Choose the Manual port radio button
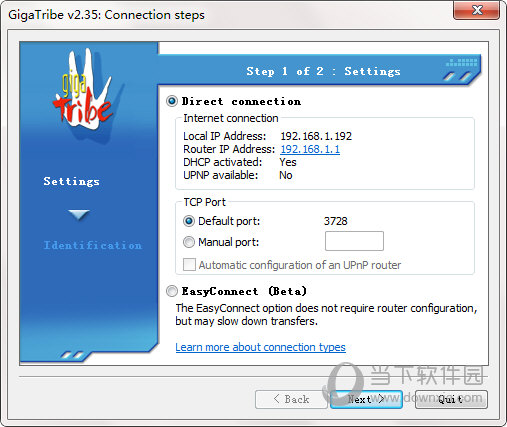Viewport: 507px width, 427px height. pyautogui.click(x=189, y=242)
